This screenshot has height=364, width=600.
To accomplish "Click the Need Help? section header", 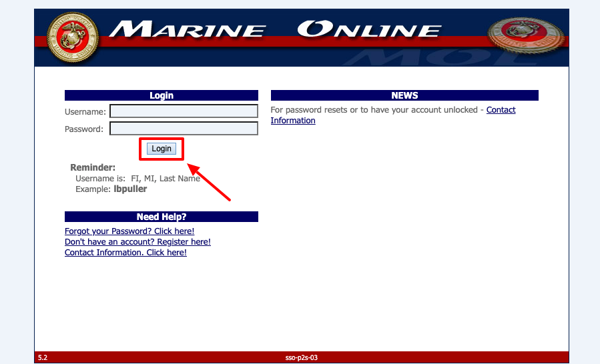I will coord(162,217).
